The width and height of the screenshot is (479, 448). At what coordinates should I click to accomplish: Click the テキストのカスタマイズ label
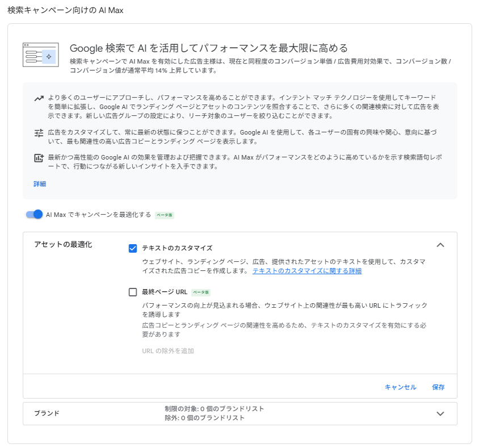click(x=177, y=248)
